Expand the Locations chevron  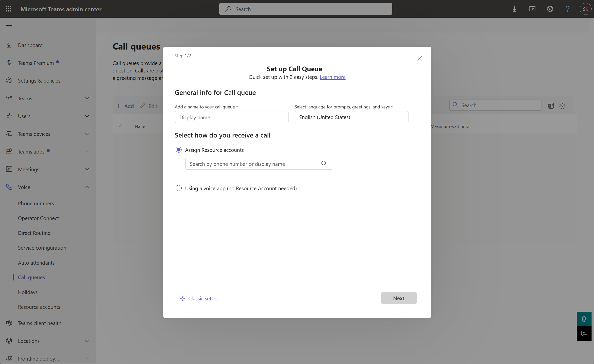pyautogui.click(x=87, y=341)
